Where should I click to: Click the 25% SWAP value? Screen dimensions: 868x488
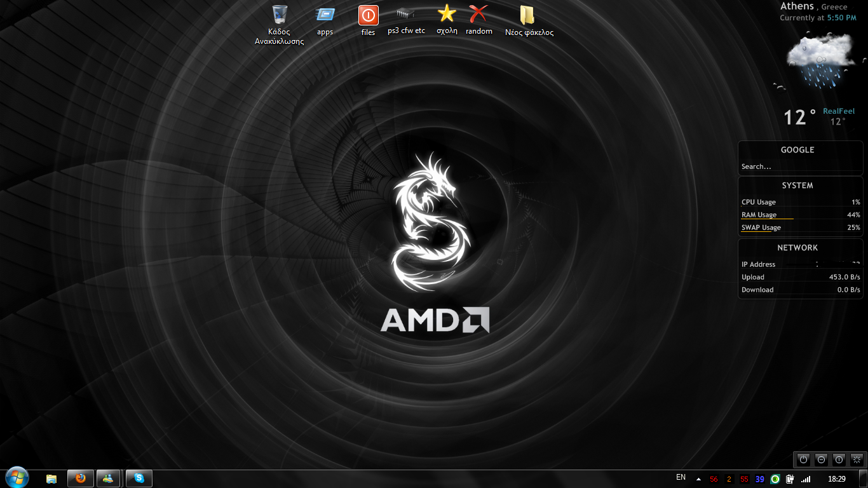tap(853, 227)
